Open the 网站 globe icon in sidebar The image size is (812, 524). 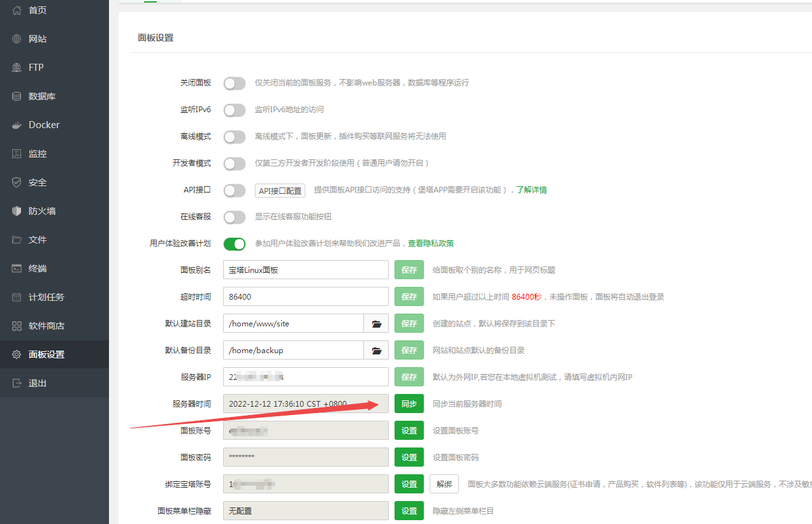pos(17,39)
